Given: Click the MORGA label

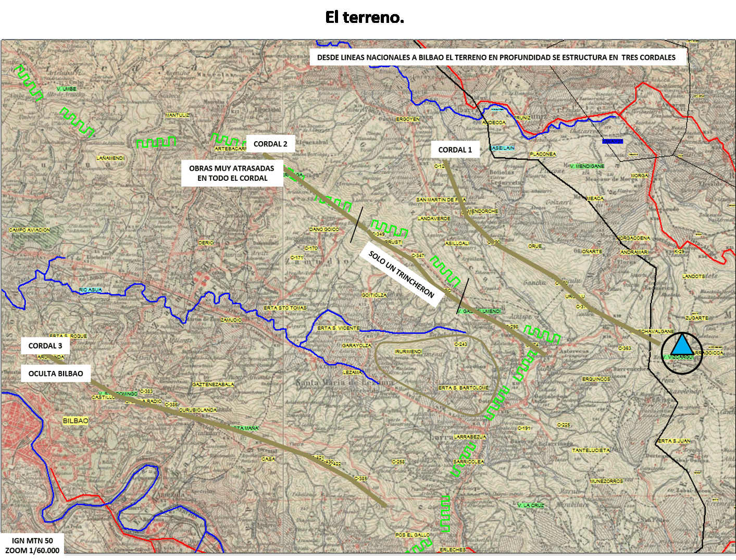Looking at the screenshot, I should coord(640,176).
